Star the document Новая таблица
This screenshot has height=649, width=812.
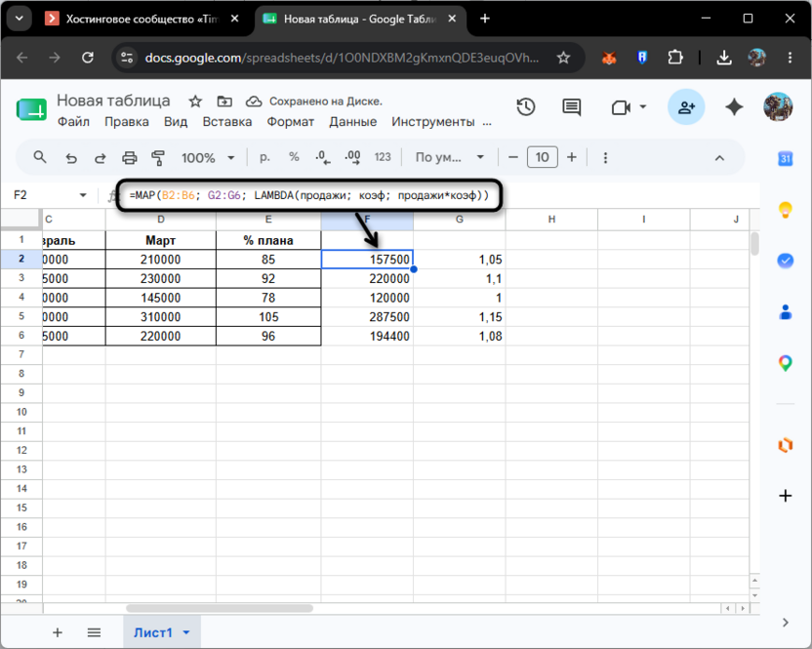click(x=195, y=101)
